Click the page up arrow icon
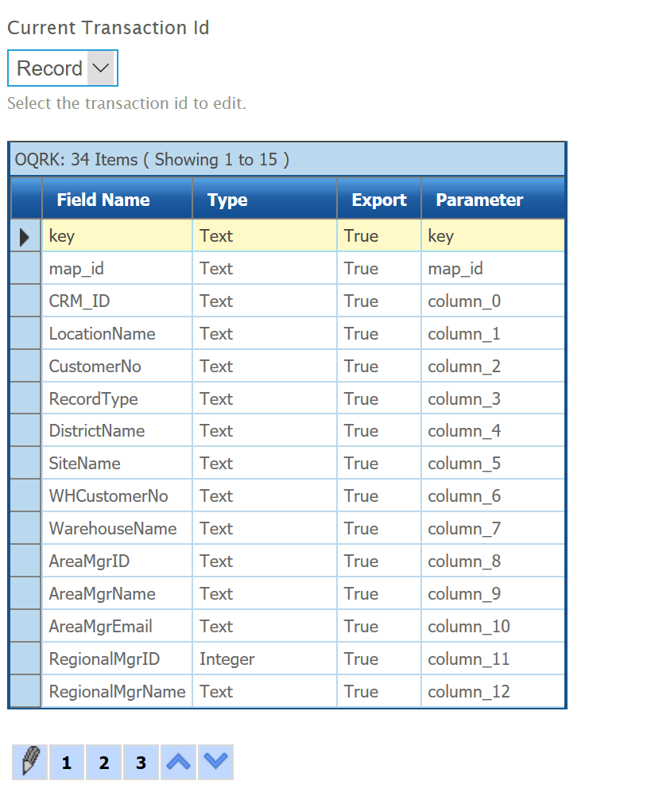The height and width of the screenshot is (812, 647). tap(178, 763)
